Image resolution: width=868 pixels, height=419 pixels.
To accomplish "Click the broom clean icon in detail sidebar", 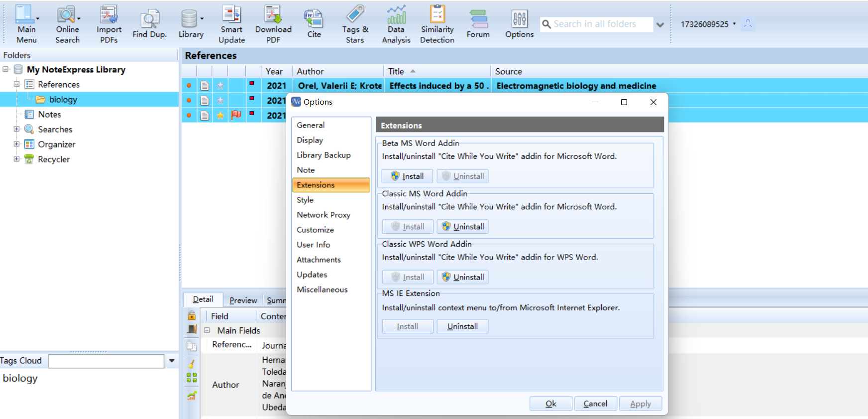I will coord(192,363).
